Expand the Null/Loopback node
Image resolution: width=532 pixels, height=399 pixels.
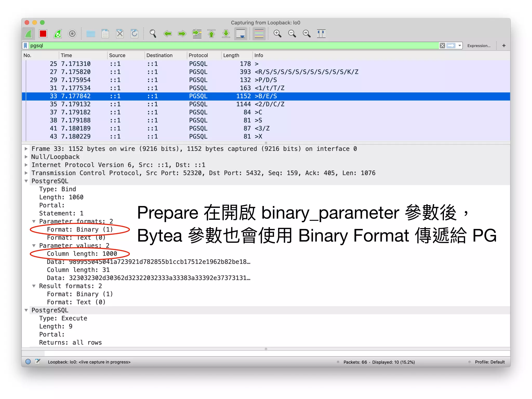click(26, 157)
